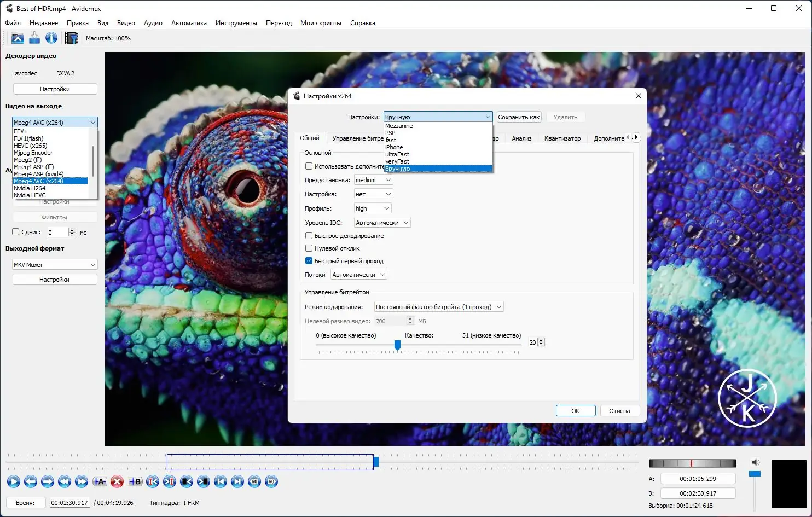The image size is (812, 517).
Task: Mute audio with the speaker icon
Action: [x=755, y=462]
